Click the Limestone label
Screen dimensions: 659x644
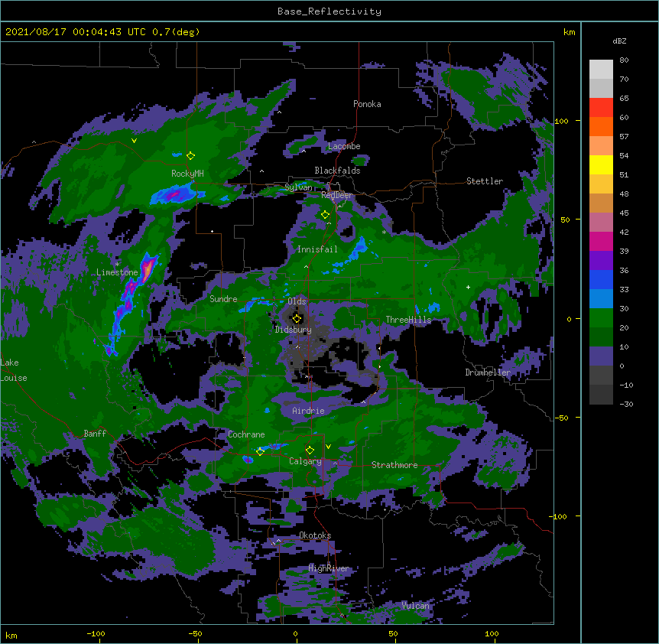117,272
